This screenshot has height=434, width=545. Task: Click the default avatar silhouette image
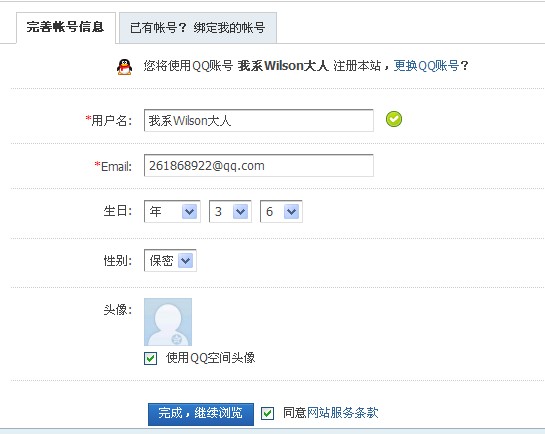coord(168,322)
